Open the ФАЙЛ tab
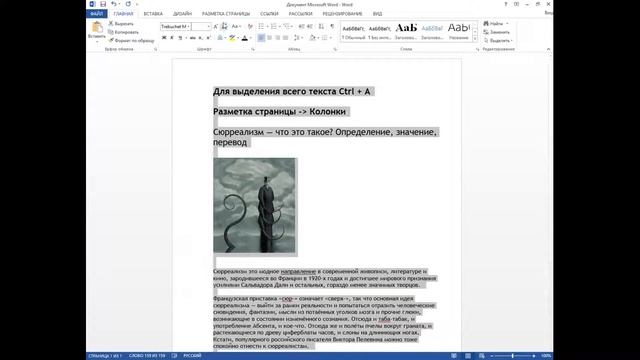 pyautogui.click(x=97, y=14)
